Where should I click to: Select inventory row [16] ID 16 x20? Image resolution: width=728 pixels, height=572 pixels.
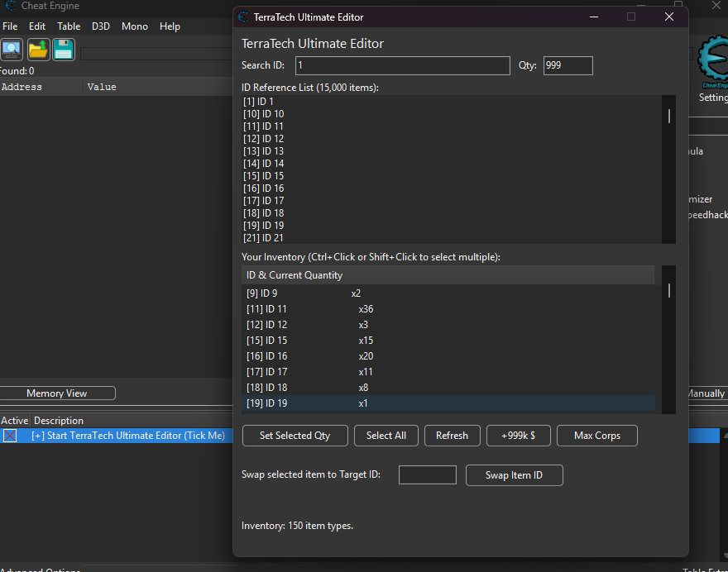448,356
